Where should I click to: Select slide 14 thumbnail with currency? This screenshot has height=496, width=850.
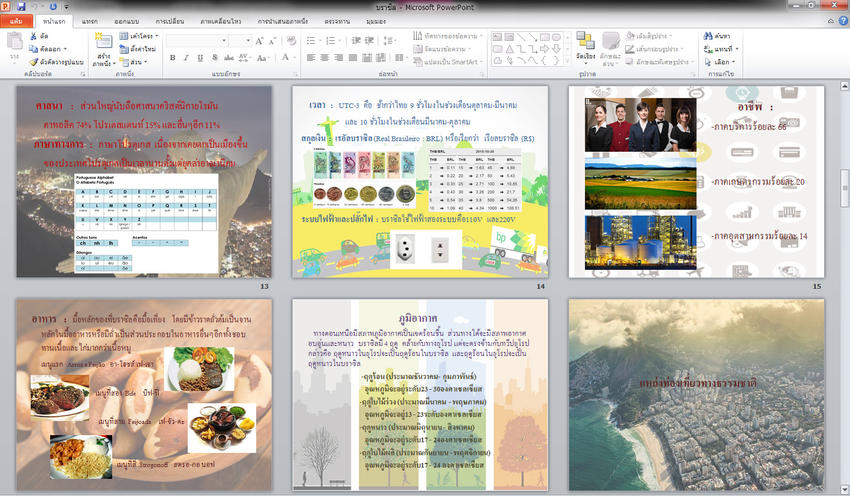coord(420,182)
